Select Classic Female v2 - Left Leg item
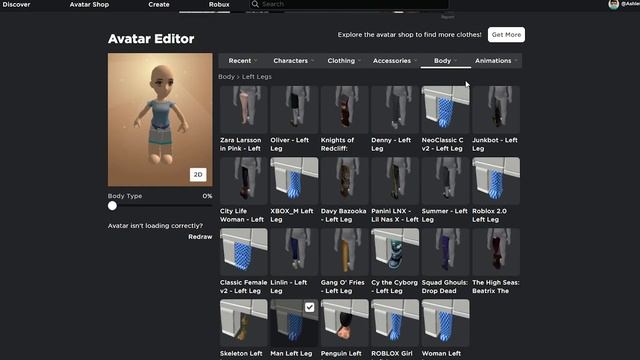The height and width of the screenshot is (360, 640). pos(244,252)
